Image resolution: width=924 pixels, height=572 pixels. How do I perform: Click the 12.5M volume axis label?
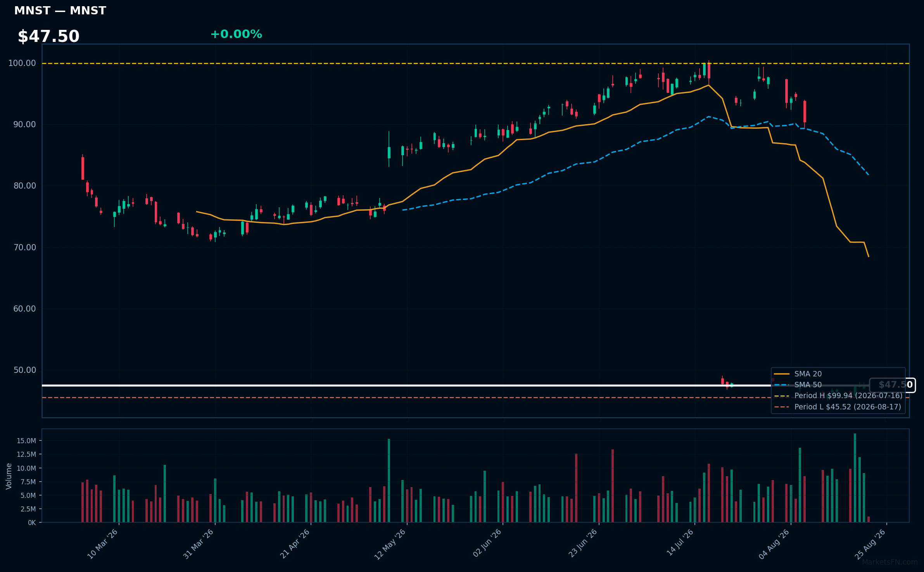tap(26, 454)
